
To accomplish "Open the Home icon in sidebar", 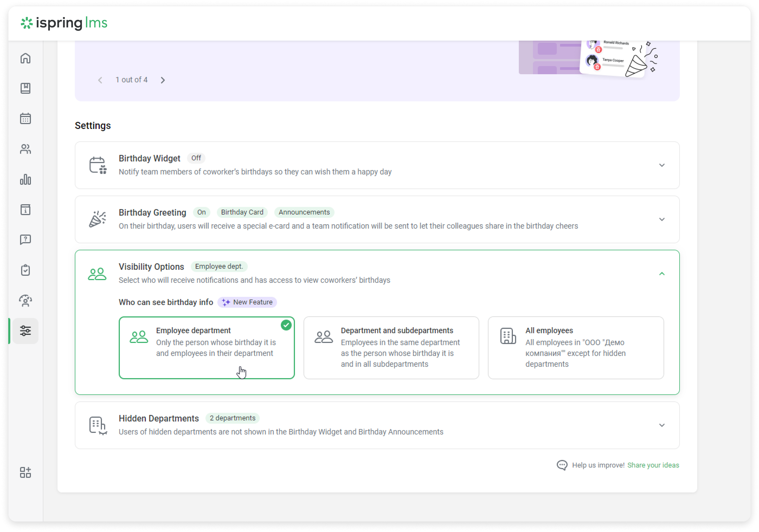I will click(25, 59).
